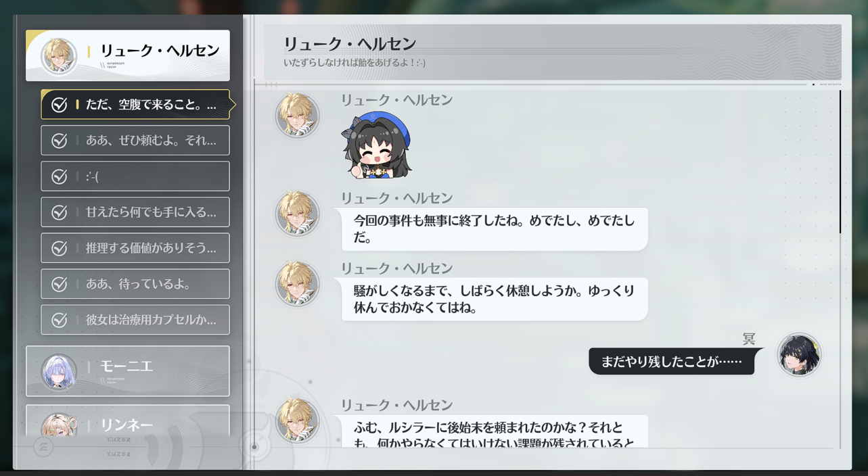868x476 pixels.
Task: Select the 甘えたら何でも手に入る conversation
Action: [x=135, y=212]
